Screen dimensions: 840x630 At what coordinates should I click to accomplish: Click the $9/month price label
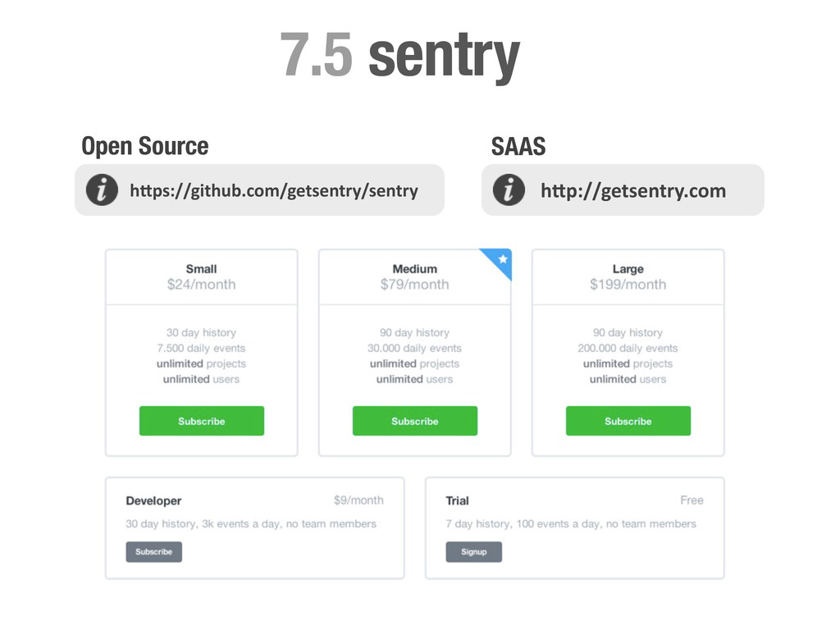click(358, 500)
